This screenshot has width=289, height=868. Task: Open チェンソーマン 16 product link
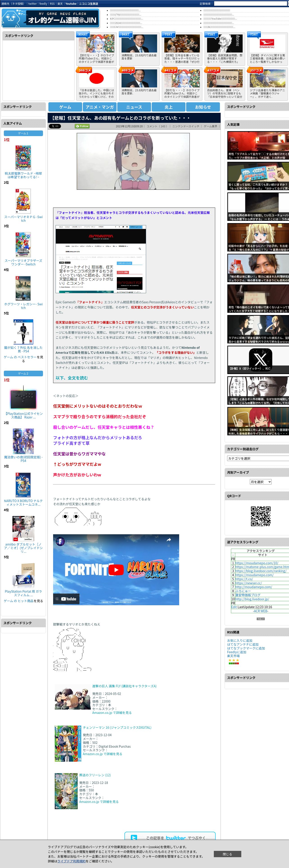tap(117, 727)
